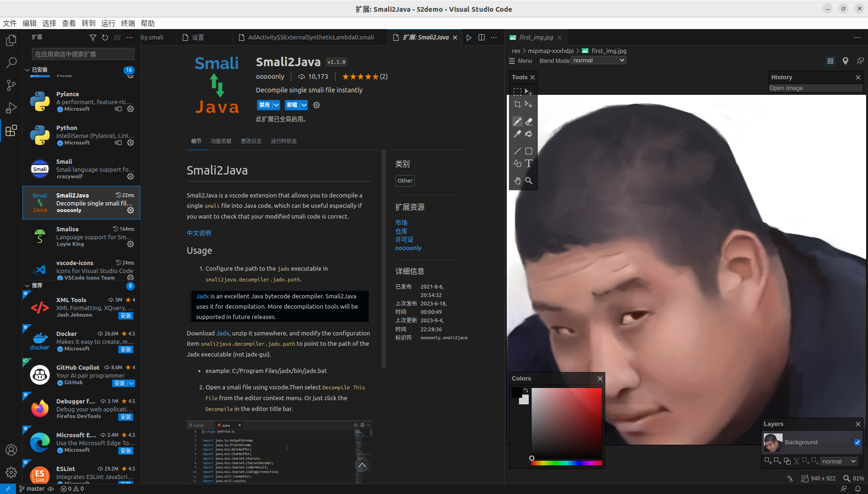Open notifications bell in status bar
The width and height of the screenshot is (868, 494).
coord(858,489)
